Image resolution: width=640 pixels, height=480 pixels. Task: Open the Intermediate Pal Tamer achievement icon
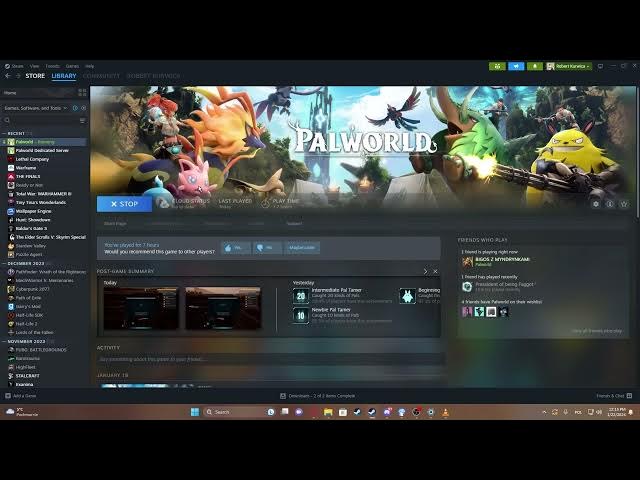pos(301,296)
